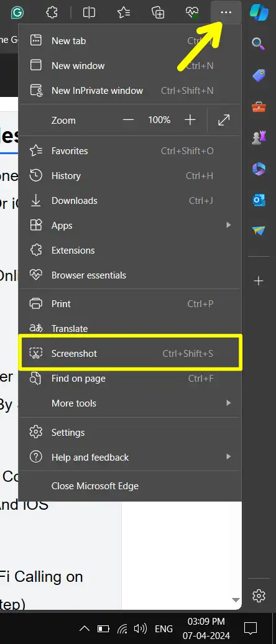This screenshot has height=644, width=276.
Task: Open the Drop paper plane sidebar icon
Action: [x=259, y=231]
